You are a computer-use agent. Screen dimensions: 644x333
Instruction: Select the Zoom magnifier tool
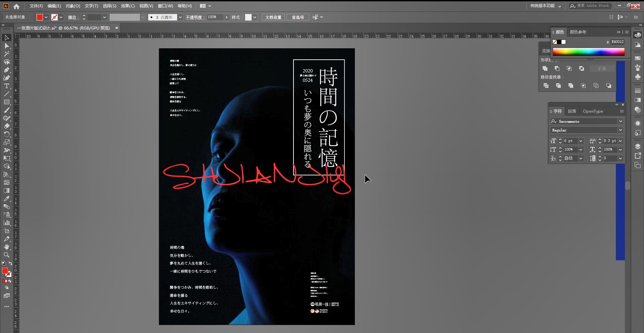tap(7, 255)
